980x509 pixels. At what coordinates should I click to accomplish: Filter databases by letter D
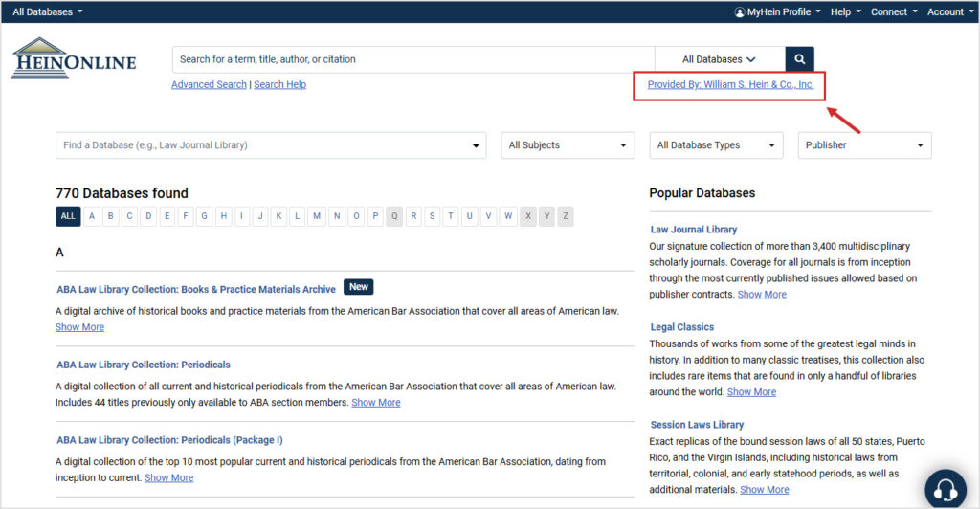tap(148, 216)
